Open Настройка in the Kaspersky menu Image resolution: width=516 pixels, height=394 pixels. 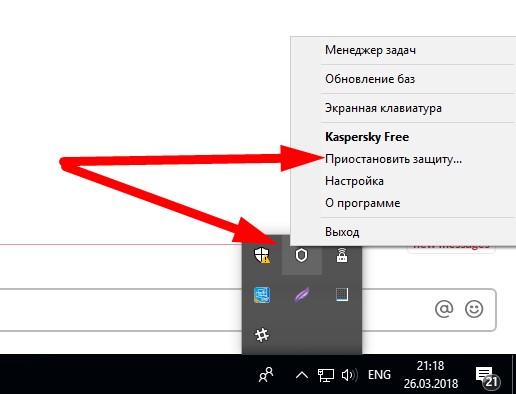point(354,181)
